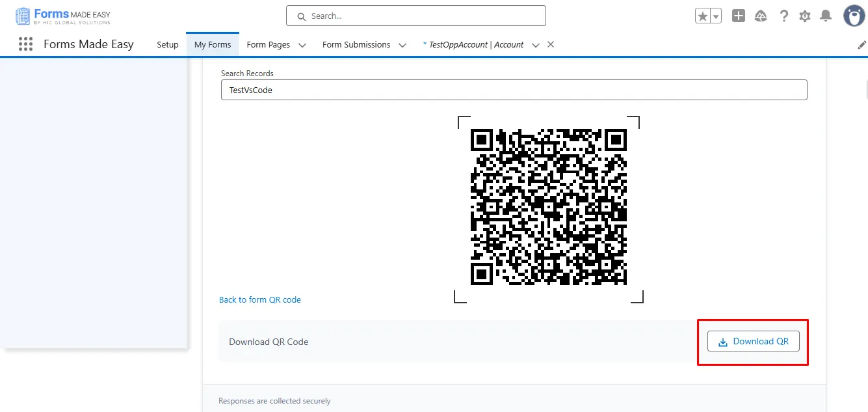Expand the Form Submissions dropdown chevron
The image size is (868, 412).
coord(402,45)
